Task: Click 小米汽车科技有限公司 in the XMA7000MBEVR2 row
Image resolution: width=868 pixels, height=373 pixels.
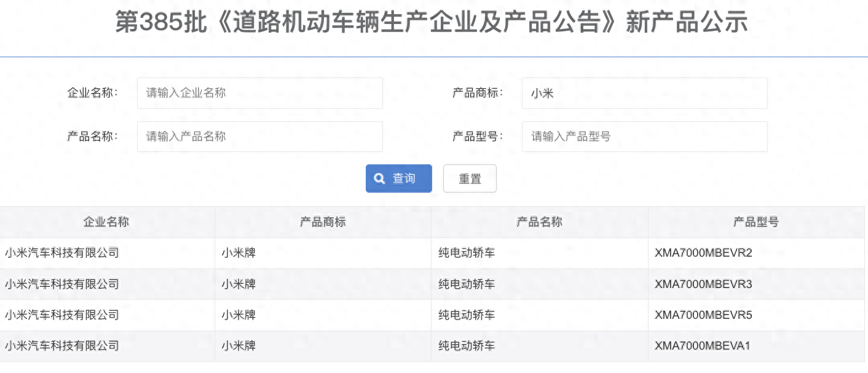Action: coord(62,253)
